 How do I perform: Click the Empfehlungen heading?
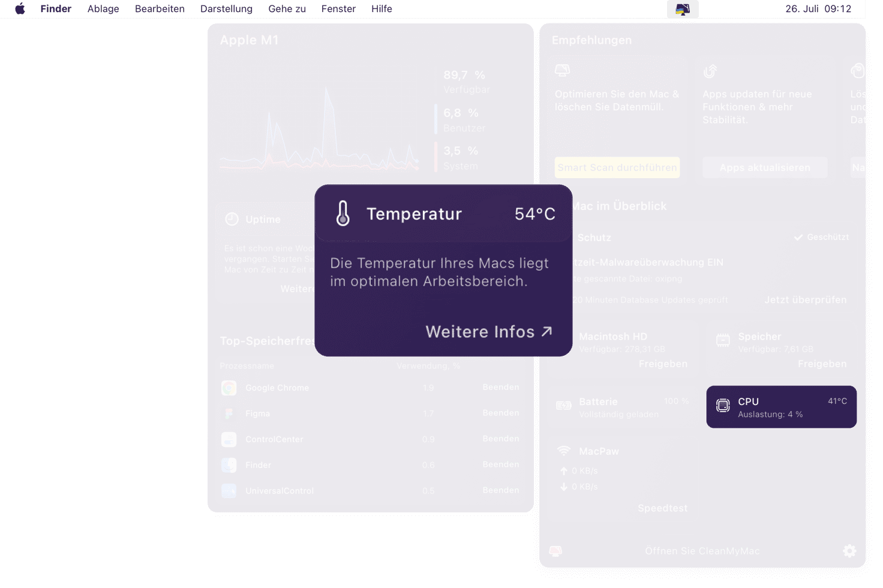coord(591,40)
